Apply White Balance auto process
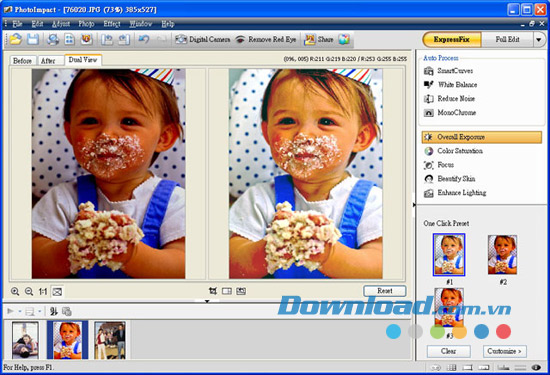Viewport: 550px width, 375px height. (x=450, y=85)
